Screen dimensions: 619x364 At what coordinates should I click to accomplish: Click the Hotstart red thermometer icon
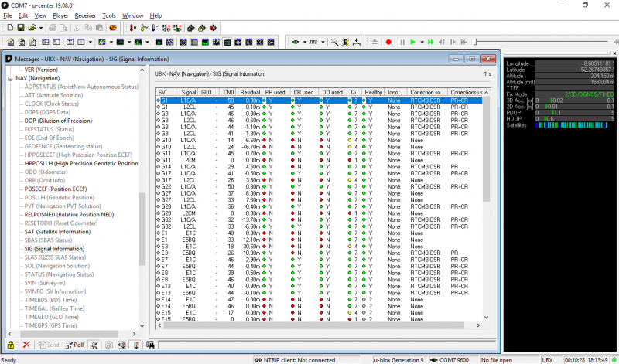coord(133,28)
